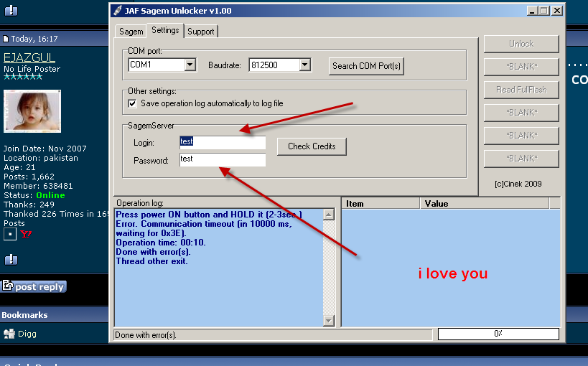Click 'Thread other exit.' log line
The width and height of the screenshot is (588, 366).
[151, 261]
